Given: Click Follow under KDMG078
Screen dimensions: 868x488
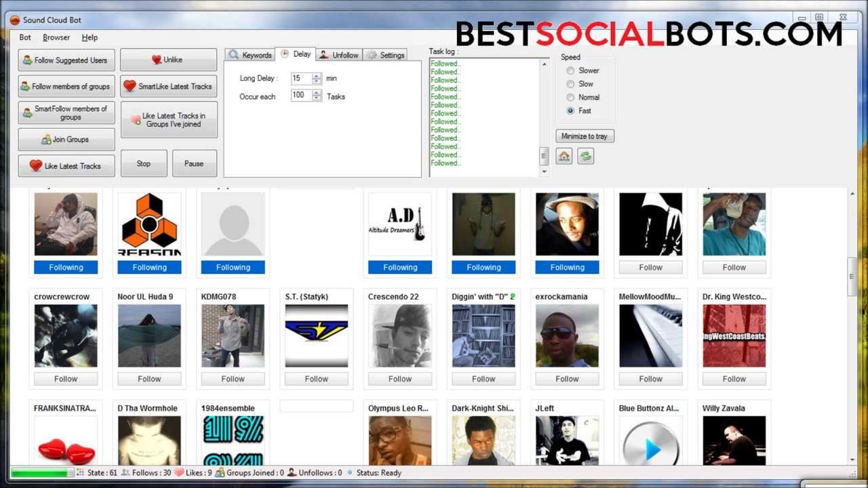Looking at the screenshot, I should (233, 379).
